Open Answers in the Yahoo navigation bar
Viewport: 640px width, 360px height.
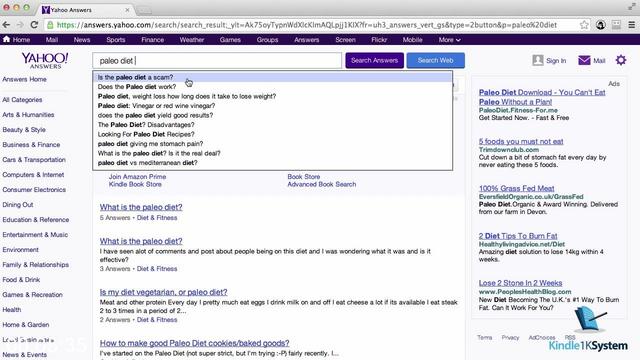(x=307, y=40)
